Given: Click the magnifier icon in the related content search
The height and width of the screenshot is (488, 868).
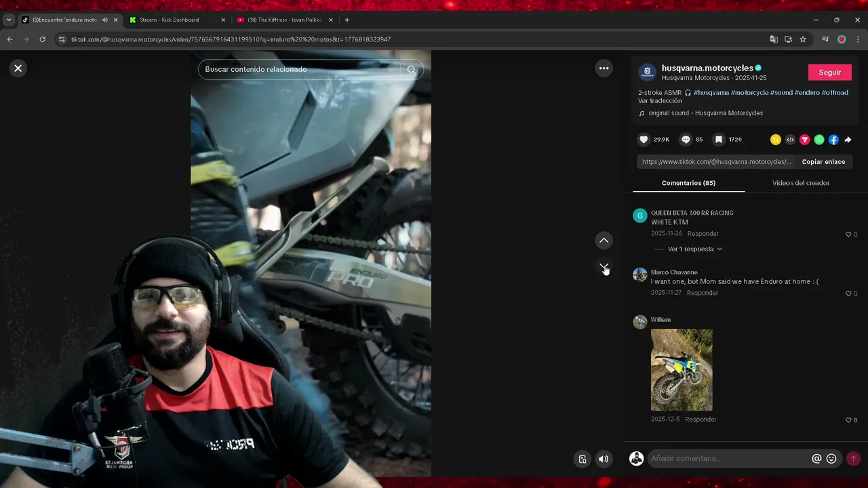Looking at the screenshot, I should [x=411, y=69].
